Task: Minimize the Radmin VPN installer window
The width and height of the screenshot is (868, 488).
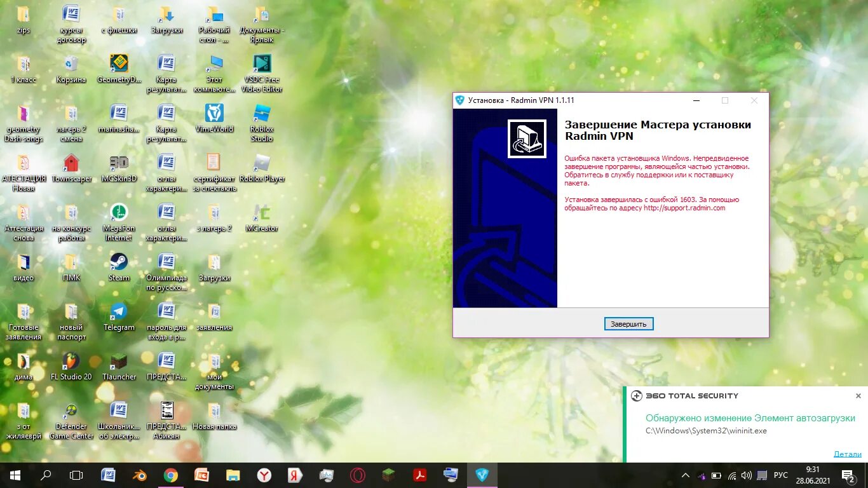Action: click(x=696, y=100)
